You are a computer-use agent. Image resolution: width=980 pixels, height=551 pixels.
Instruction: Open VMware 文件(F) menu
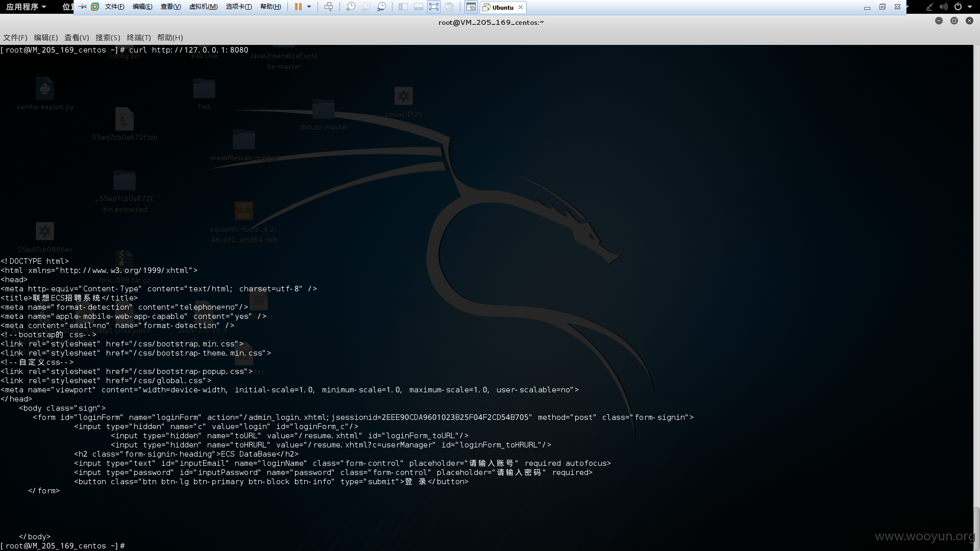114,7
